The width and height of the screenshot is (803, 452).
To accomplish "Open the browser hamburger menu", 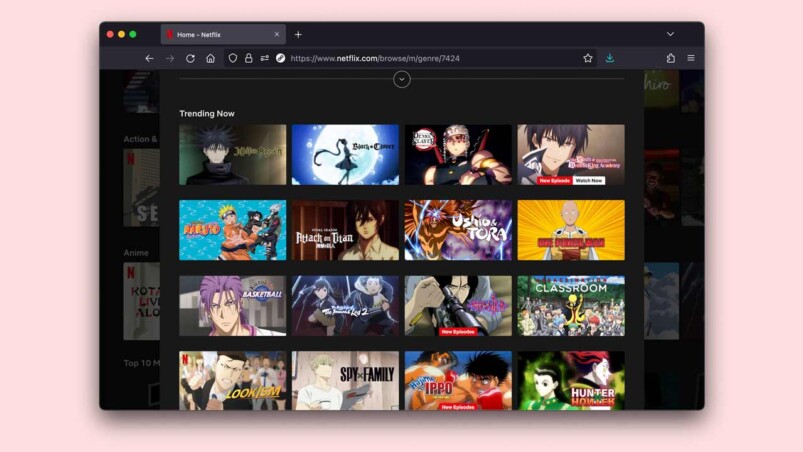I will click(x=691, y=58).
